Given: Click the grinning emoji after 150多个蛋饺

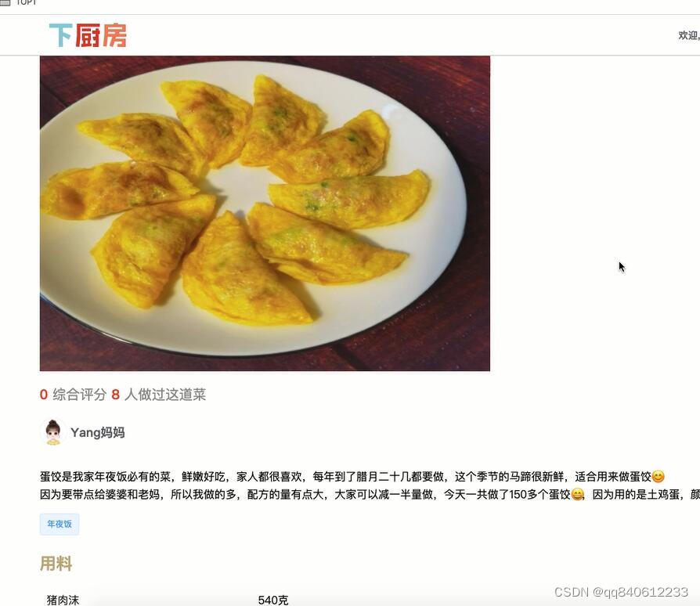Looking at the screenshot, I should click(578, 495).
